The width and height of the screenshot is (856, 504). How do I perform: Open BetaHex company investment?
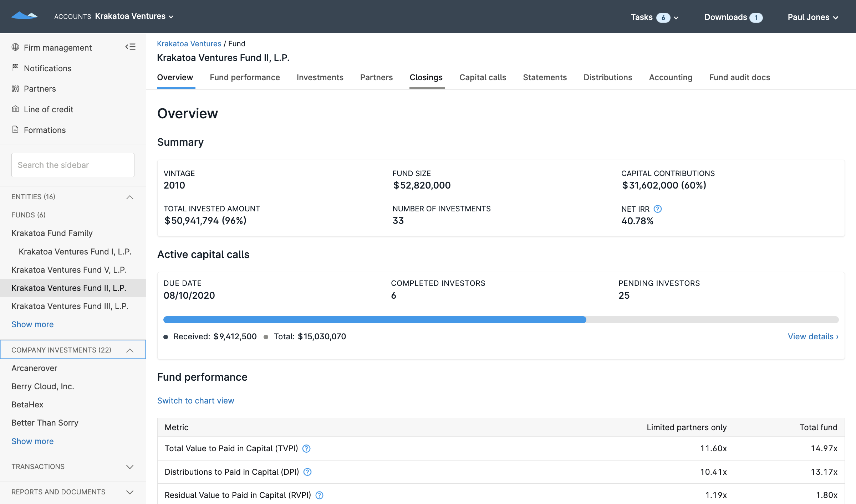point(27,405)
